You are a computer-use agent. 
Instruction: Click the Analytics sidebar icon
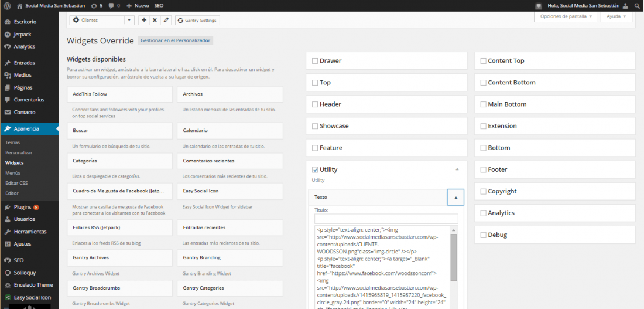[x=8, y=46]
